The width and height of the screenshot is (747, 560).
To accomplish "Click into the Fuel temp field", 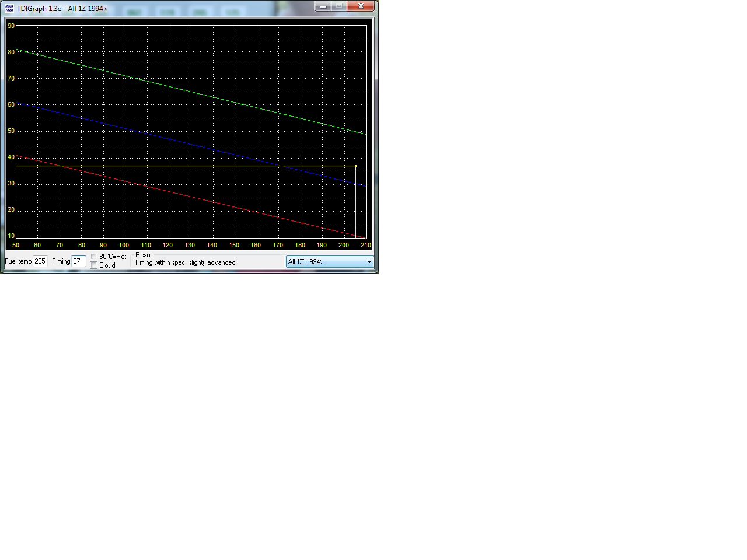I will [x=40, y=261].
